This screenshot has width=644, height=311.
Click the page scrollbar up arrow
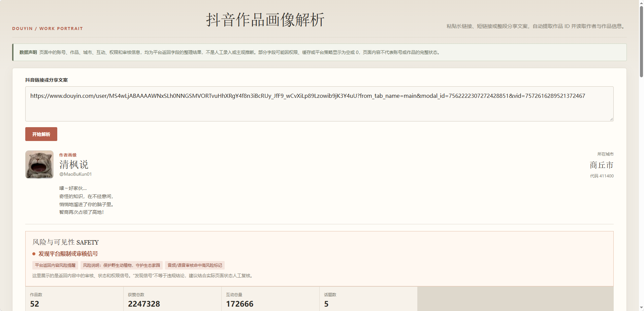[x=641, y=3]
